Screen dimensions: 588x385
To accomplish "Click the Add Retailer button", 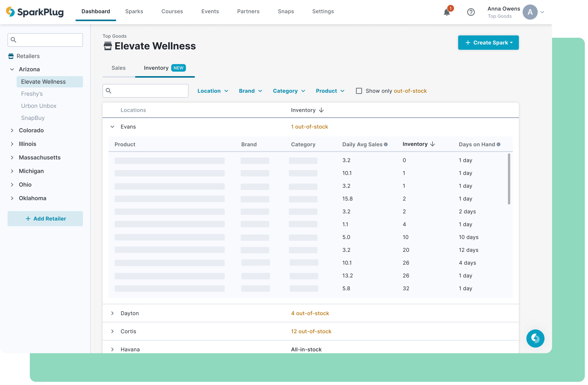I will (45, 219).
